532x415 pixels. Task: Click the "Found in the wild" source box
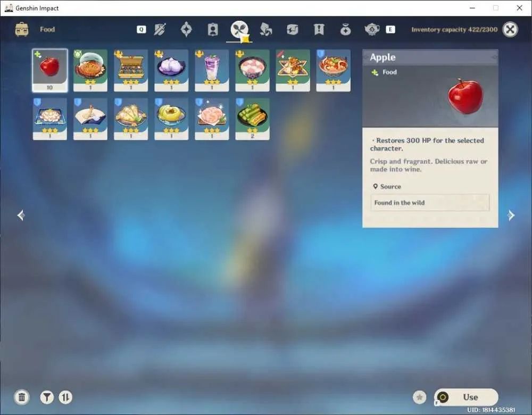pyautogui.click(x=430, y=203)
